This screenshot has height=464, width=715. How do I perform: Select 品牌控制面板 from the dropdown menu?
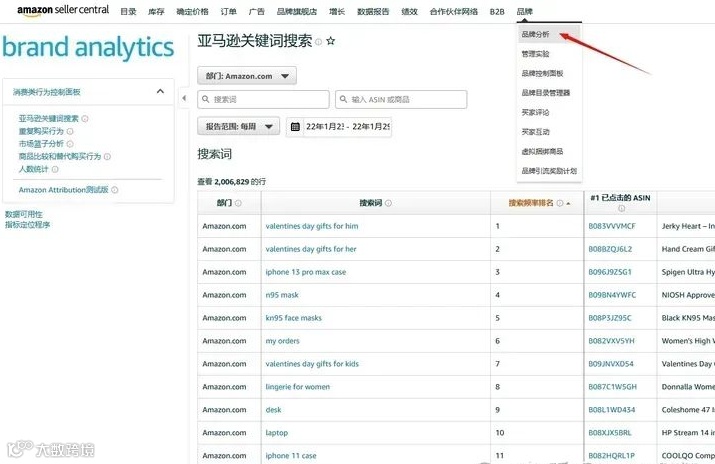pyautogui.click(x=542, y=73)
